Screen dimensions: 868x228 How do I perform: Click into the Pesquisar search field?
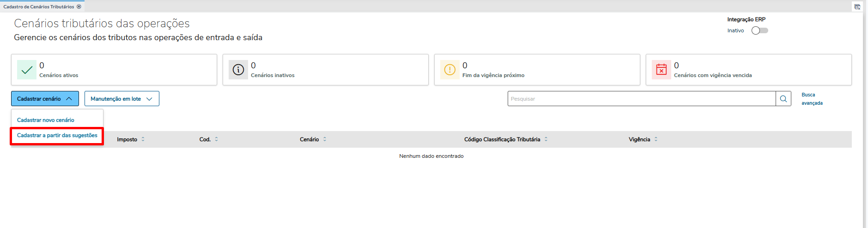641,99
